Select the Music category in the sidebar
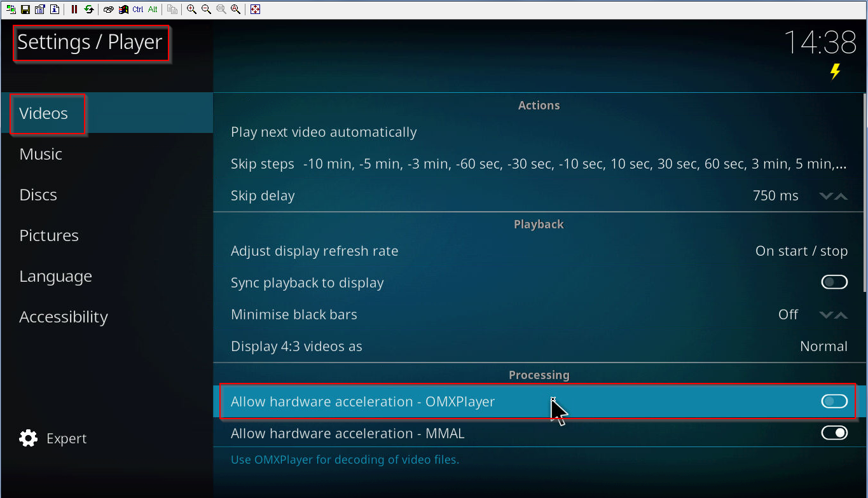This screenshot has height=498, width=868. click(x=41, y=154)
